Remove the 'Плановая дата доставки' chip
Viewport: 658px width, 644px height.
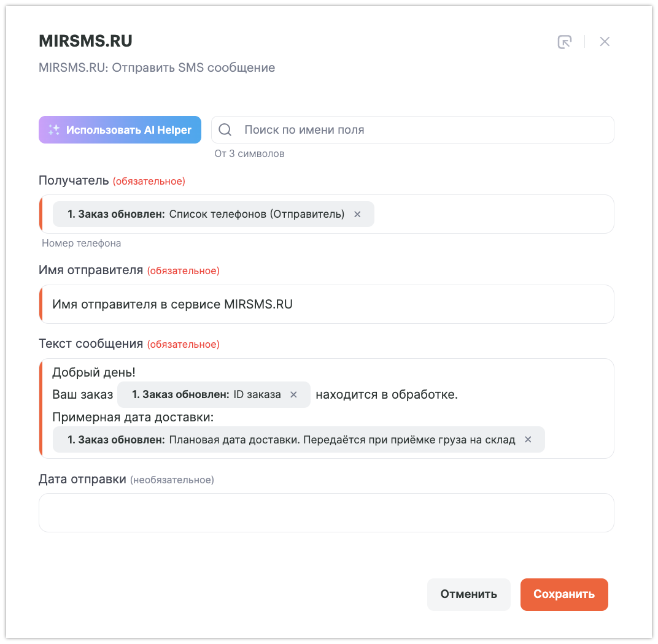528,440
